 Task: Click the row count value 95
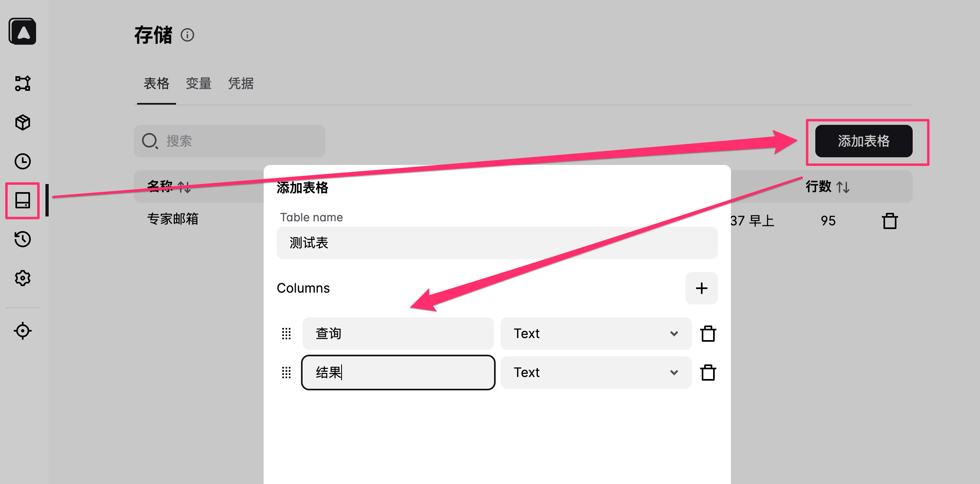pos(828,221)
